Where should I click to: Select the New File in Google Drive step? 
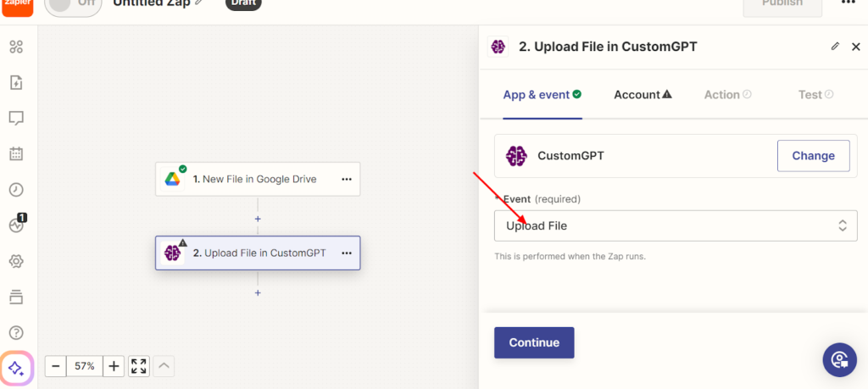pyautogui.click(x=254, y=180)
